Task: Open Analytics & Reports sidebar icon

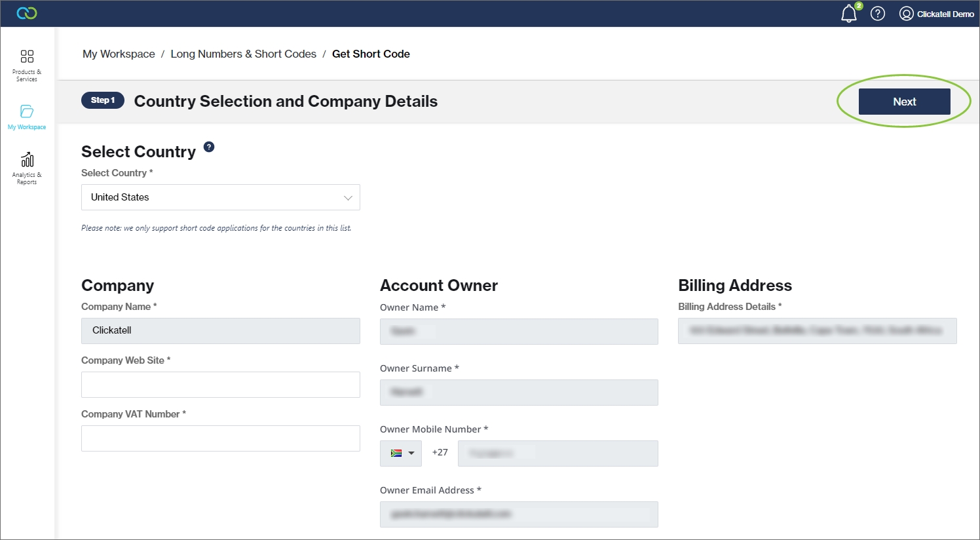Action: click(27, 168)
